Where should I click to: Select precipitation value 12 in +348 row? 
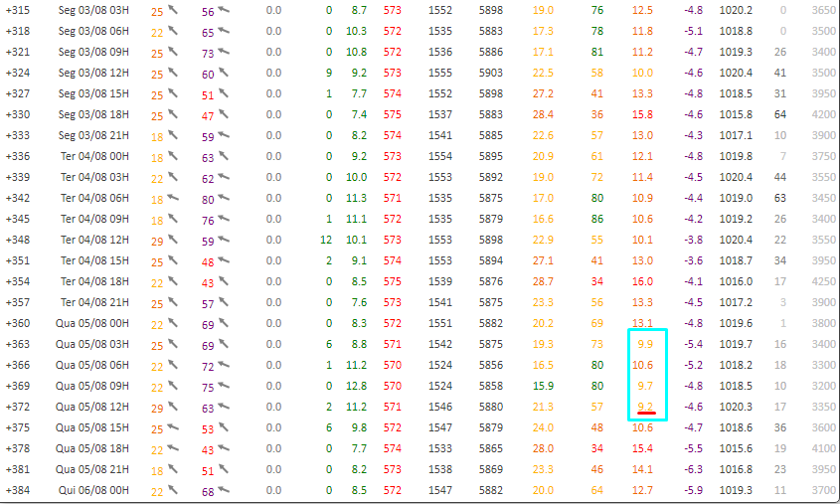325,241
